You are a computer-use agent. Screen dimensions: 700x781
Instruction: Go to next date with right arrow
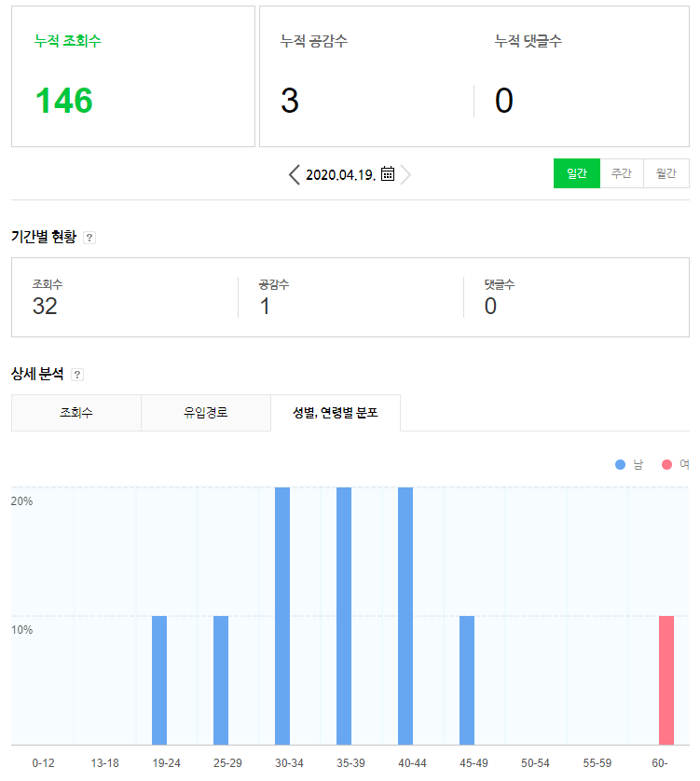[x=406, y=174]
